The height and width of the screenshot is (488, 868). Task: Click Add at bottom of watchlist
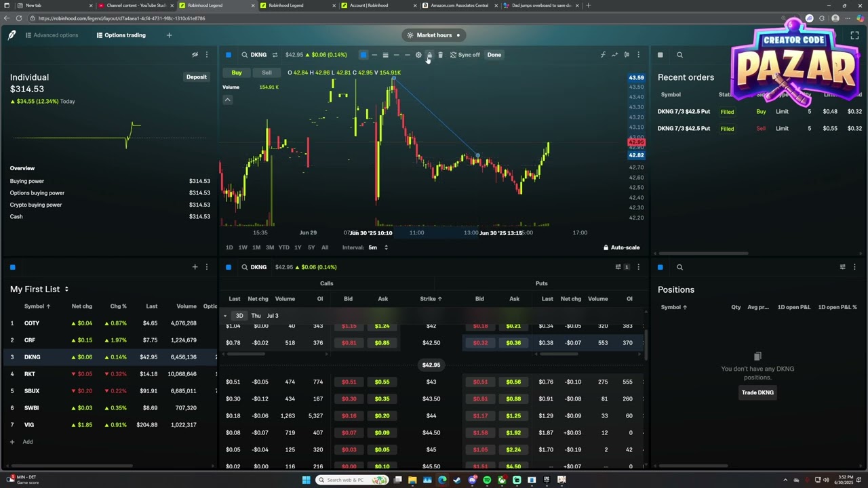pos(22,442)
